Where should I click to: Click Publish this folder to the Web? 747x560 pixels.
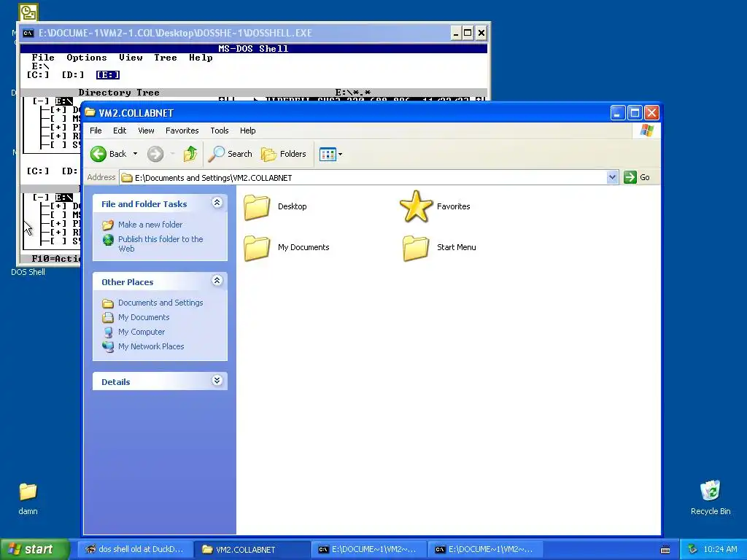click(x=160, y=244)
